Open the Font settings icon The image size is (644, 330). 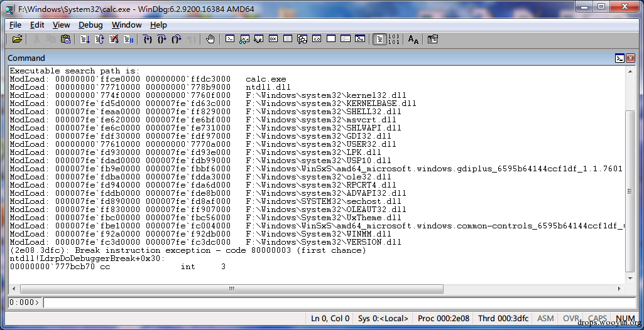(x=413, y=40)
